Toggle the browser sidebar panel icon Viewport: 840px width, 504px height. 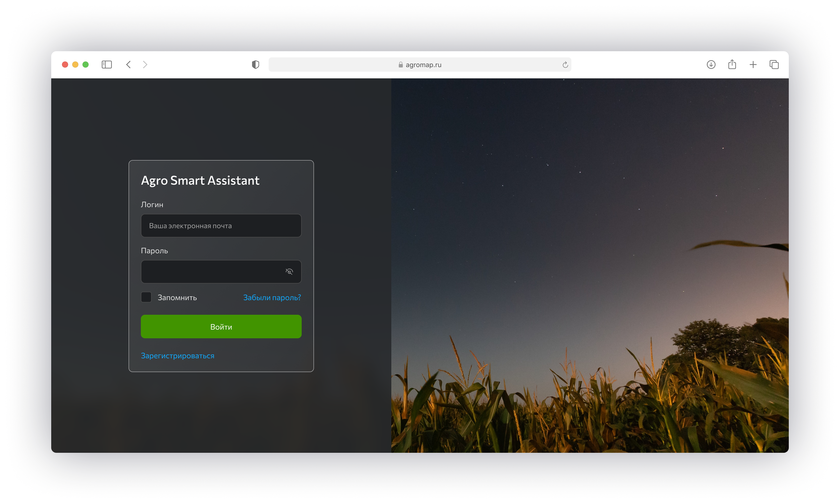pyautogui.click(x=107, y=65)
